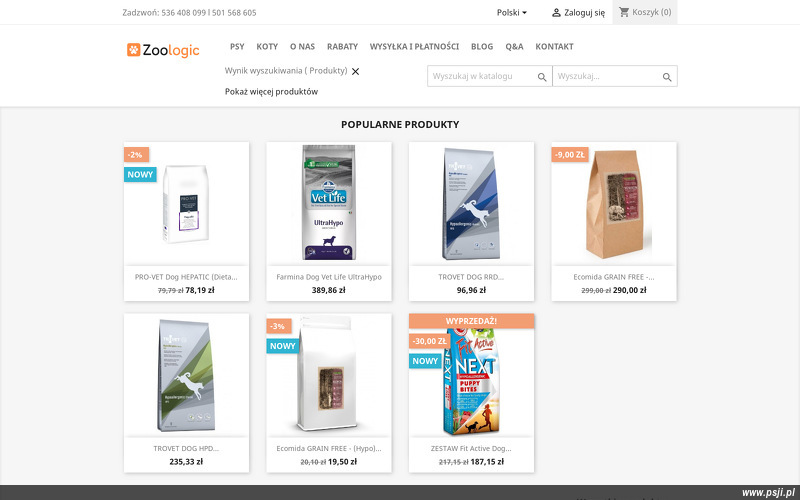Click the TROVET DOG HPD... product title
This screenshot has height=500, width=800.
(x=186, y=448)
